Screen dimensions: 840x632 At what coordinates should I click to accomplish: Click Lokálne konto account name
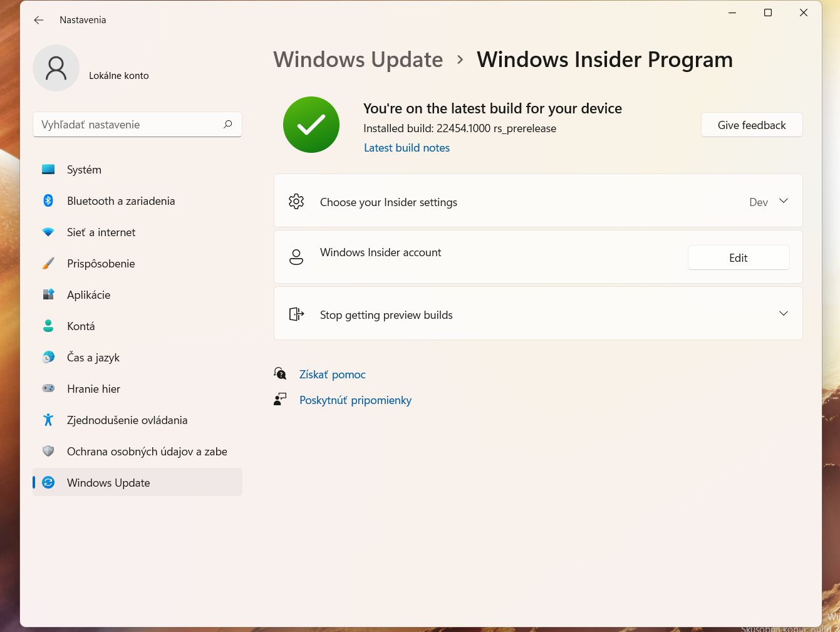119,75
